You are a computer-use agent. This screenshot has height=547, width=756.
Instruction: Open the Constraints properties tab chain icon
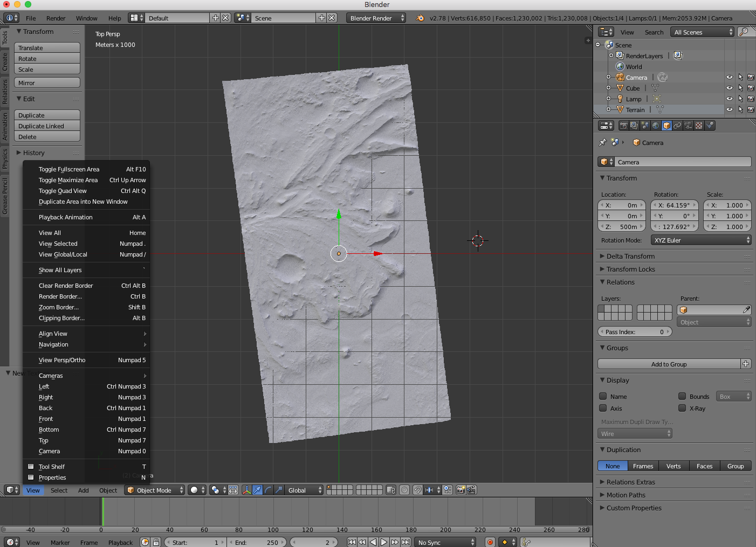click(677, 126)
